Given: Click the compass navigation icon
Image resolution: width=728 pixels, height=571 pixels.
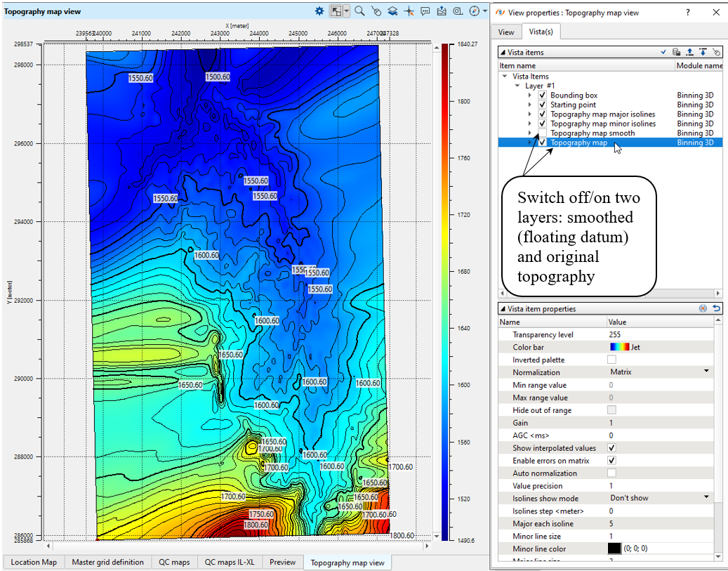Looking at the screenshot, I should pos(475,11).
